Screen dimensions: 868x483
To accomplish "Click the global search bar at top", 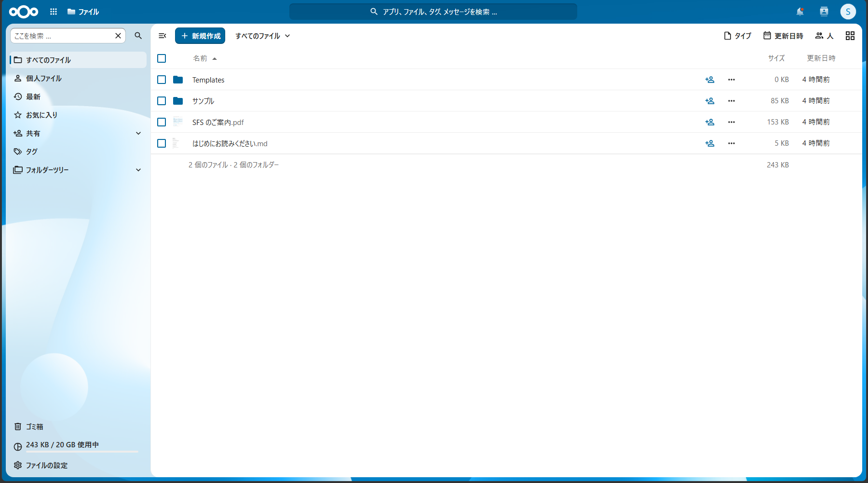I will (x=433, y=12).
